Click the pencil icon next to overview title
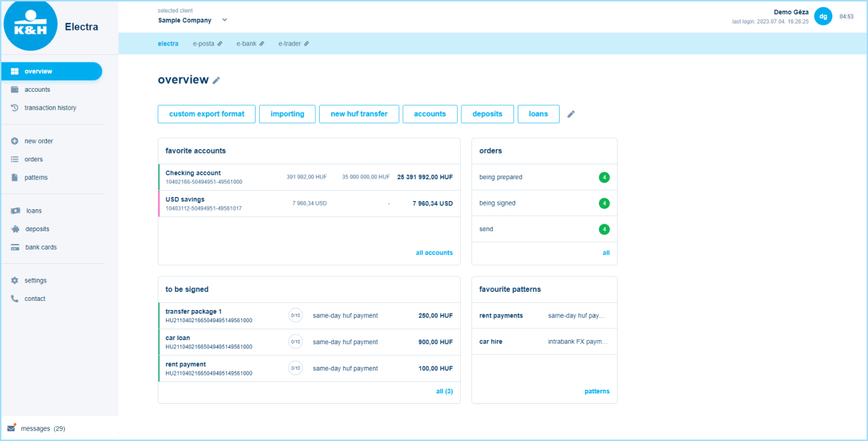 (216, 80)
